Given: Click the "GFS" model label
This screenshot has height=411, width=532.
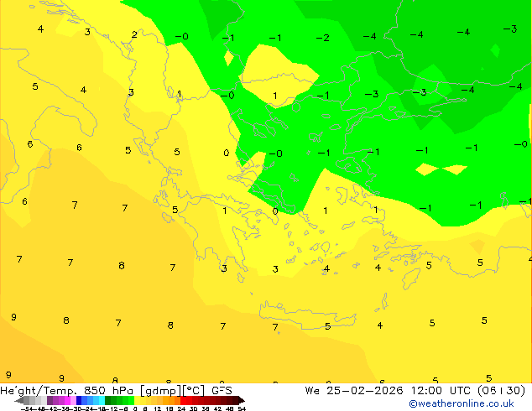Looking at the screenshot, I should (222, 391).
